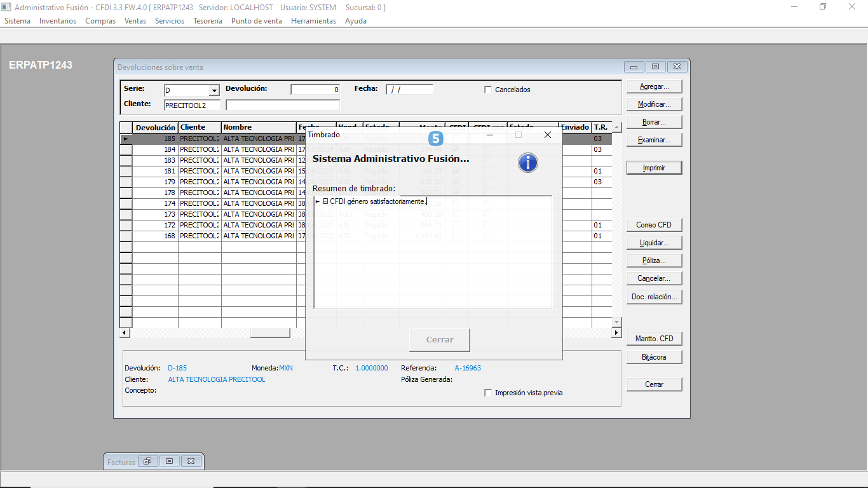Click the Agregar... button
The image size is (868, 488).
pos(654,86)
